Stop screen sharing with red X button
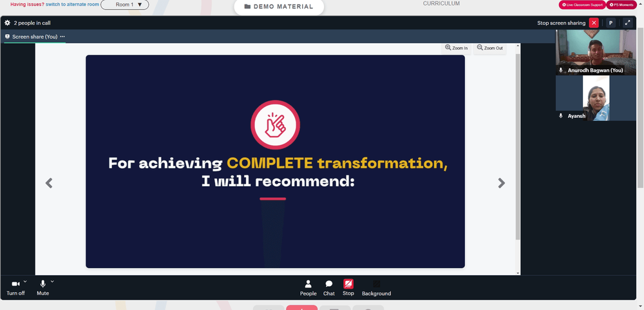The image size is (644, 310). tap(594, 23)
